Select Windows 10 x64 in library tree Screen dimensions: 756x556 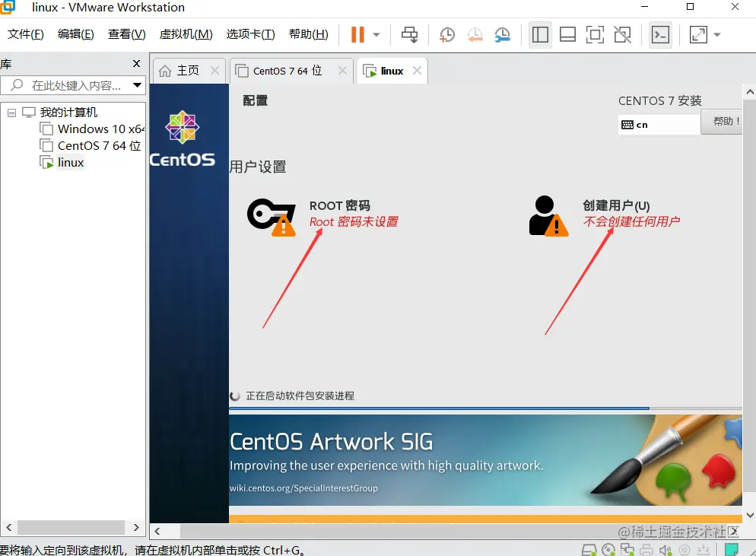tap(100, 129)
